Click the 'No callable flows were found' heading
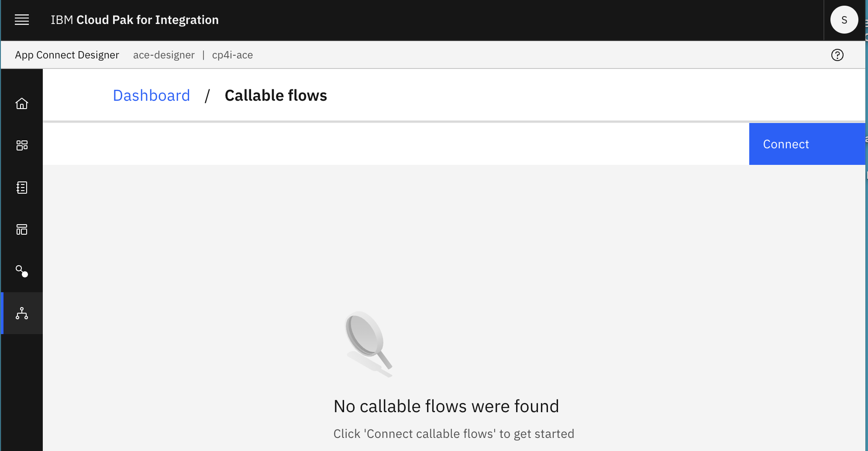 [x=446, y=406]
